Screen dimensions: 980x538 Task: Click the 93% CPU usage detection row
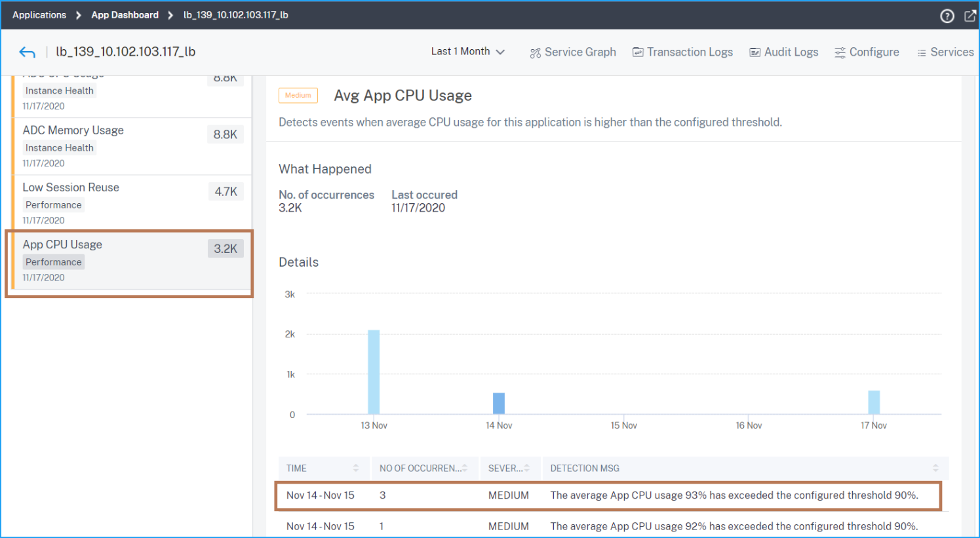coord(608,495)
